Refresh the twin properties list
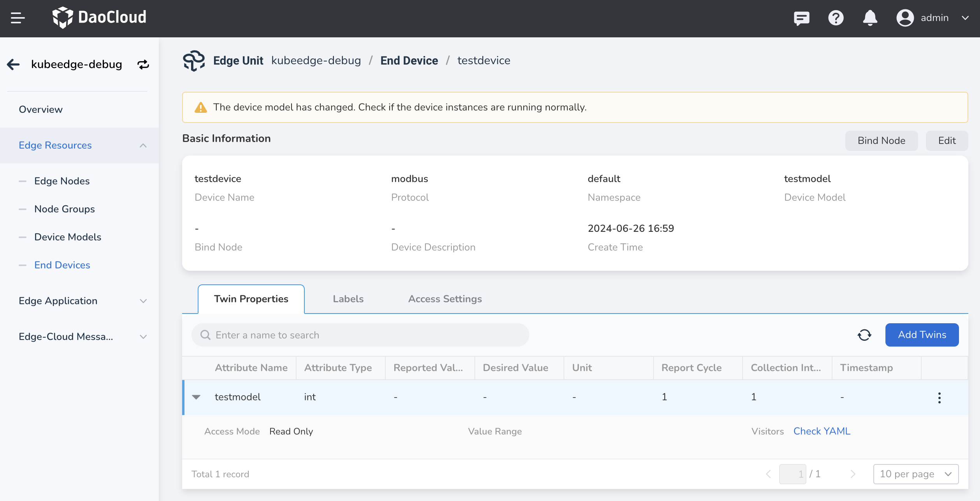Screen dimensions: 980x501 click(x=864, y=335)
